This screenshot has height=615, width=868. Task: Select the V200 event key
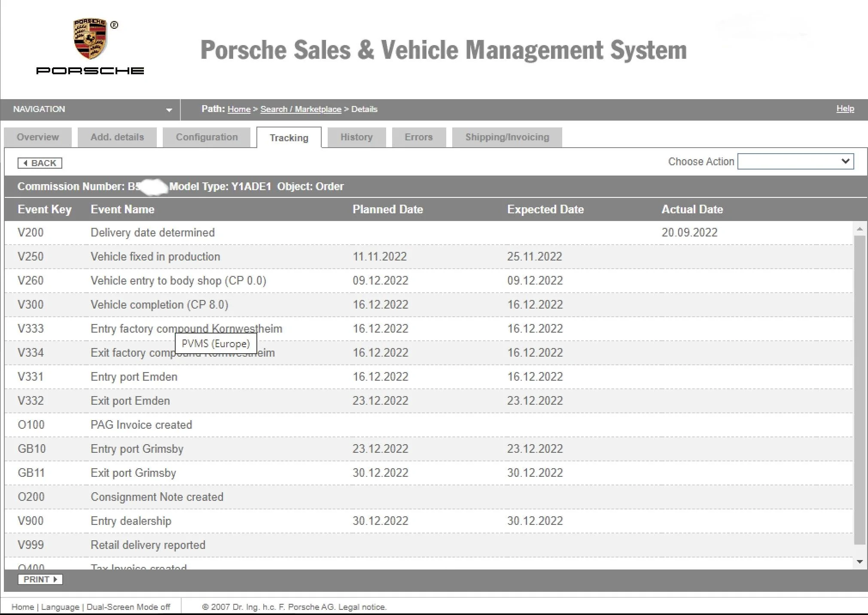click(30, 233)
